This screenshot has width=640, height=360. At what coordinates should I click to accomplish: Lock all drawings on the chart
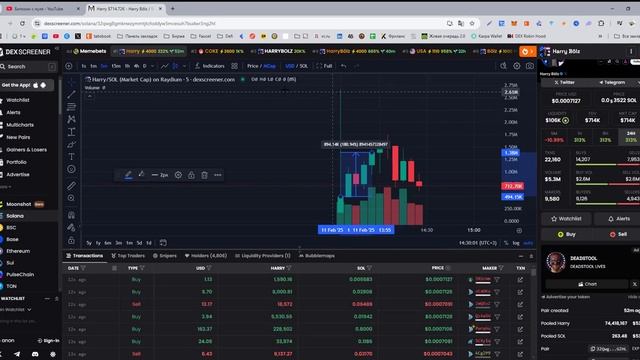coord(71,240)
